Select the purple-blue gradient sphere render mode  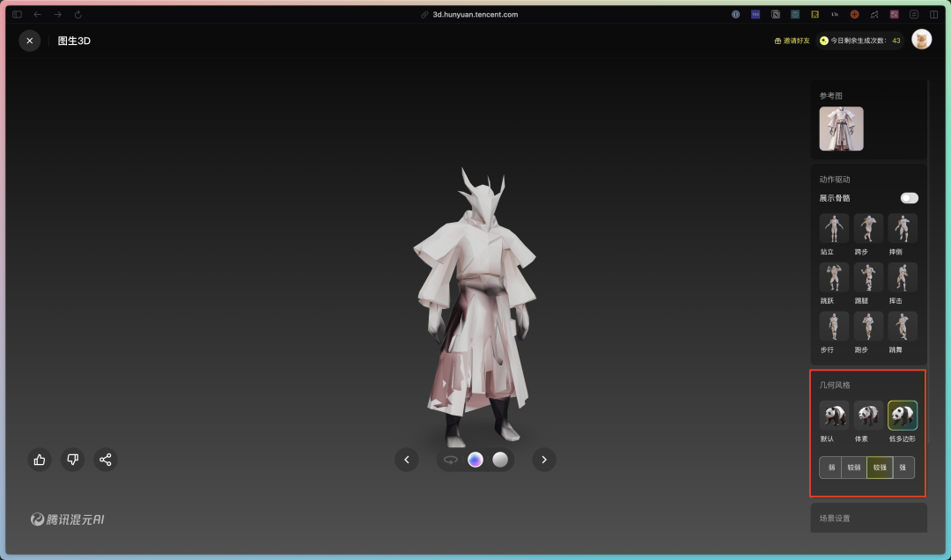coord(475,460)
